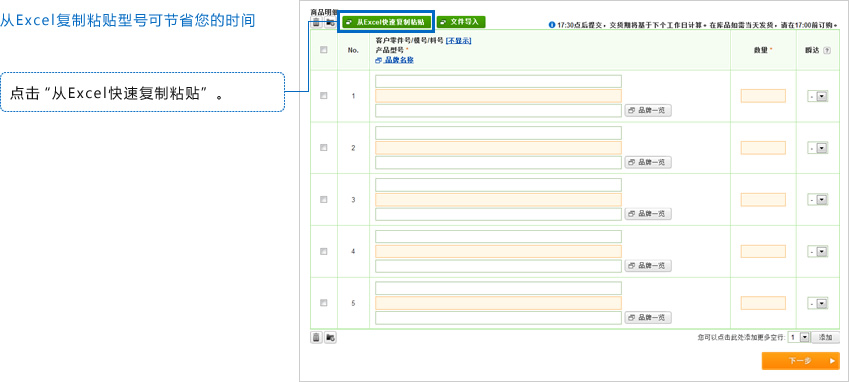This screenshot has height=382, width=849.
Task: Click the [不显示] link in header
Action: point(459,41)
